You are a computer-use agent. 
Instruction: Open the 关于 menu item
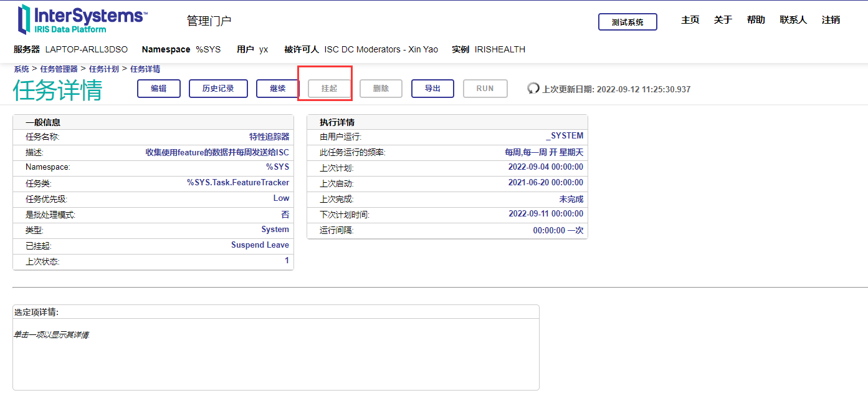point(723,20)
